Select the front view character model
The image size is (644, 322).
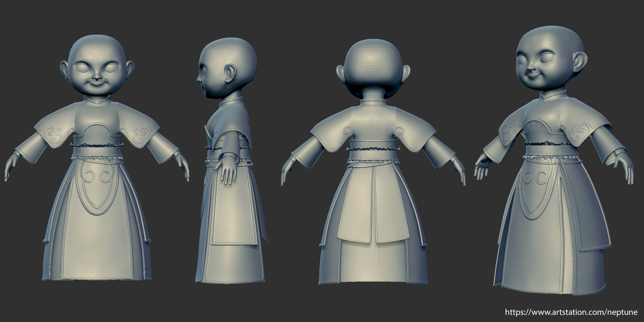click(97, 161)
